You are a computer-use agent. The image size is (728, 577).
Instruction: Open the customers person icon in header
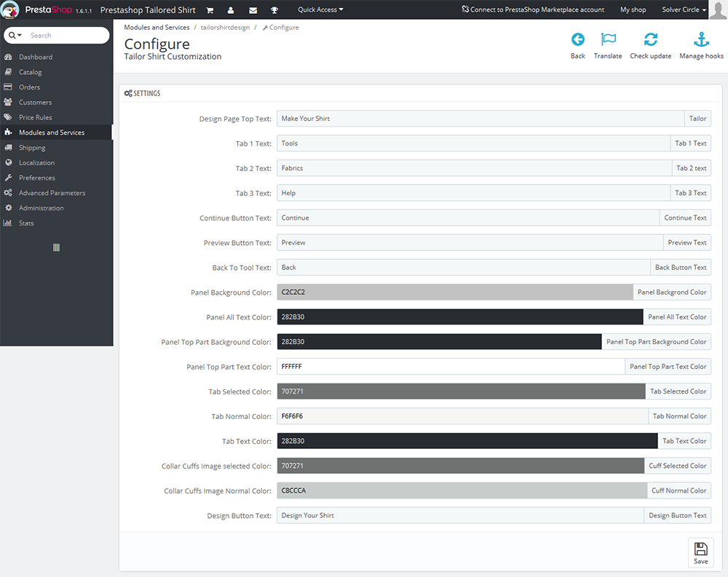(x=231, y=10)
